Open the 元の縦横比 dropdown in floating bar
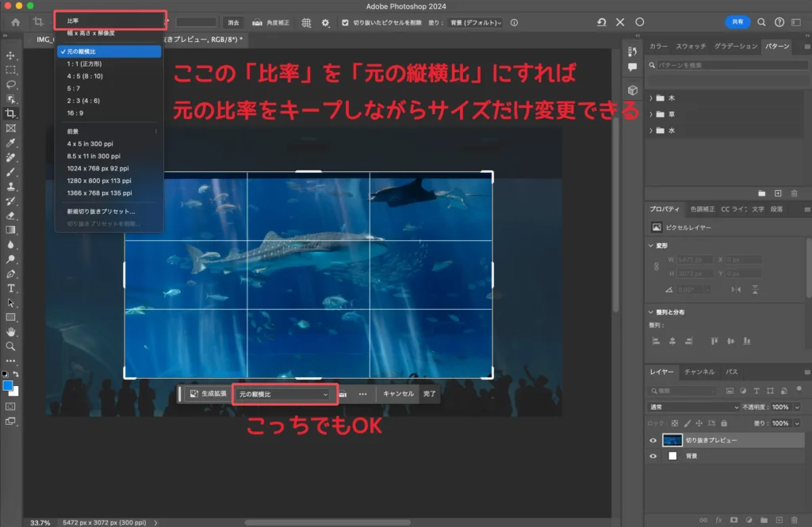Screen dimensions: 812x527 (284, 394)
